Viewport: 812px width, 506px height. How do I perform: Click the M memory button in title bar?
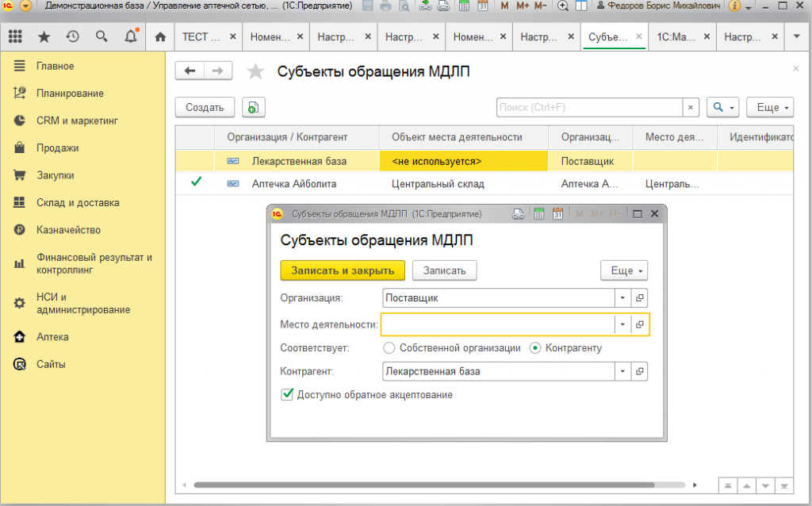tap(504, 6)
